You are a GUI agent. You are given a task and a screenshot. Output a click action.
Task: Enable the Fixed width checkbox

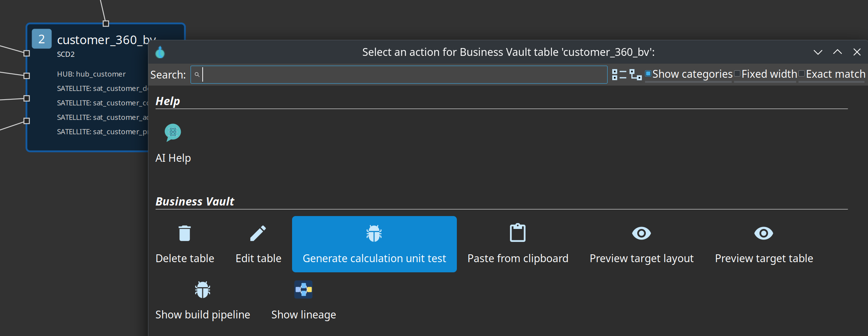737,73
